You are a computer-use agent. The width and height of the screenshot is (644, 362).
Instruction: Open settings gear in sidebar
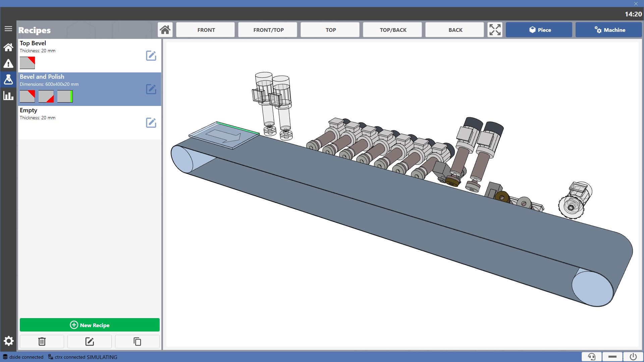point(9,341)
